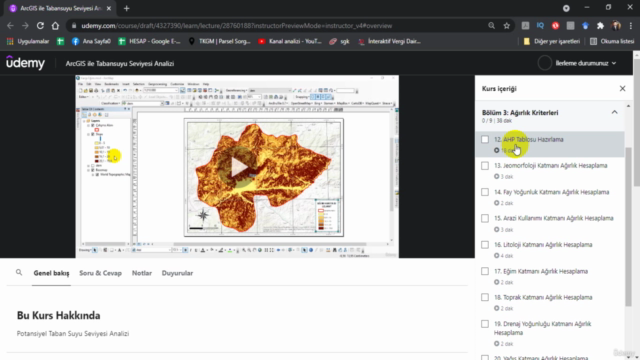Check lecture 16 Litoloji Katmanı checkbox
This screenshot has width=640, height=360.
(485, 245)
